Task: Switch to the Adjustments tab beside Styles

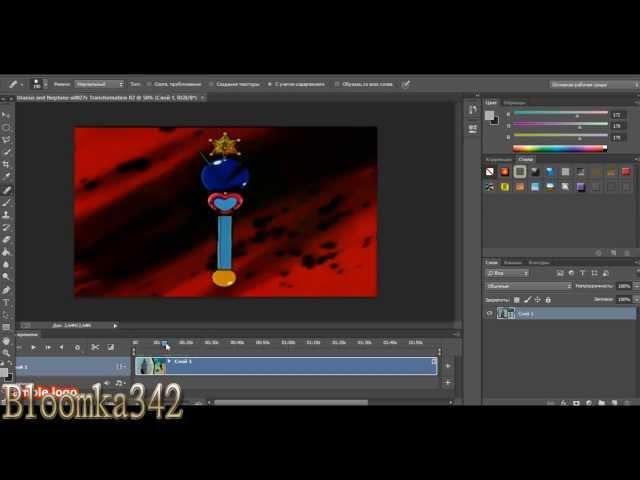Action: (x=499, y=159)
